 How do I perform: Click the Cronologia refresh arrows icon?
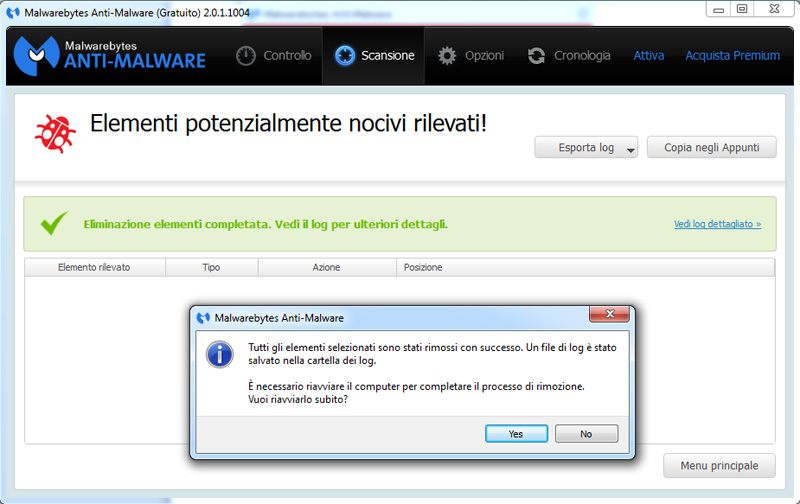pos(536,56)
